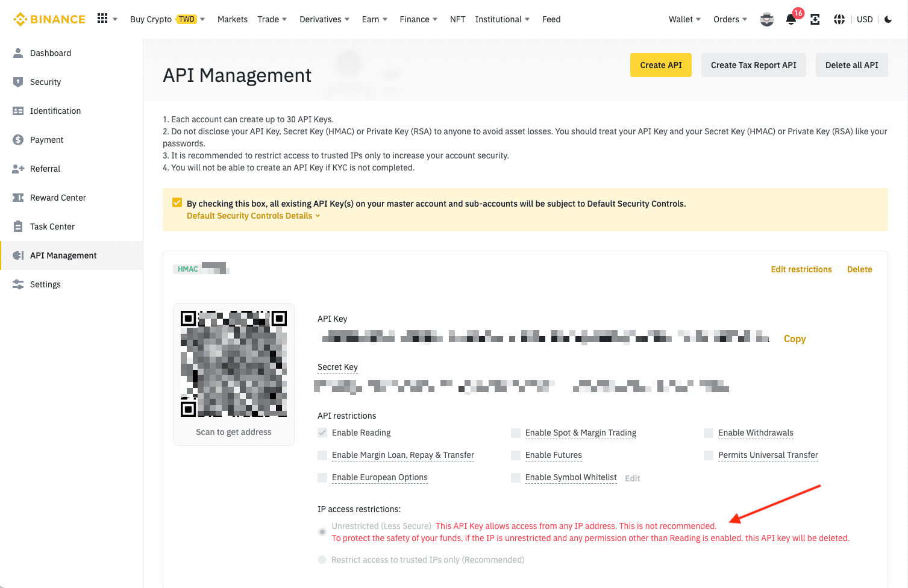Expand the Institutional dropdown menu
The height and width of the screenshot is (588, 908).
[503, 19]
